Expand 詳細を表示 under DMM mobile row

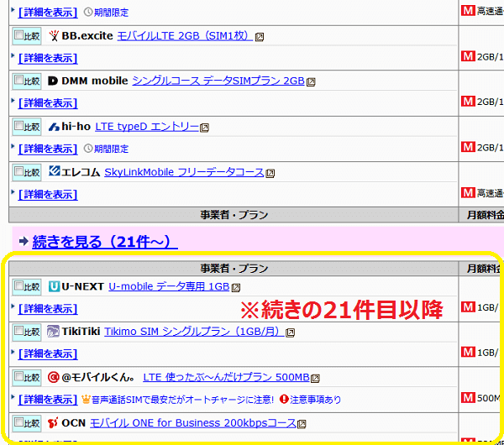[x=48, y=103]
